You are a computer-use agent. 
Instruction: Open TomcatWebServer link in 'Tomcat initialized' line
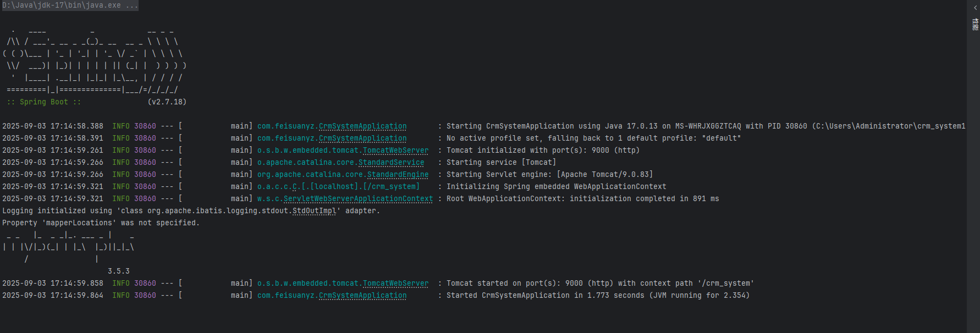coord(395,151)
